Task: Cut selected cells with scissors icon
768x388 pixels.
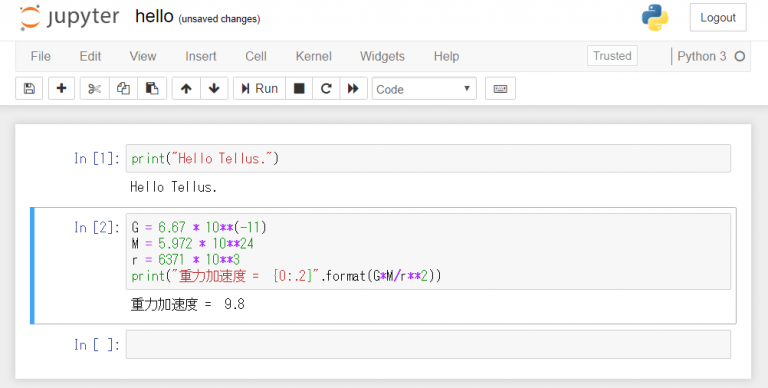Action: pos(95,89)
